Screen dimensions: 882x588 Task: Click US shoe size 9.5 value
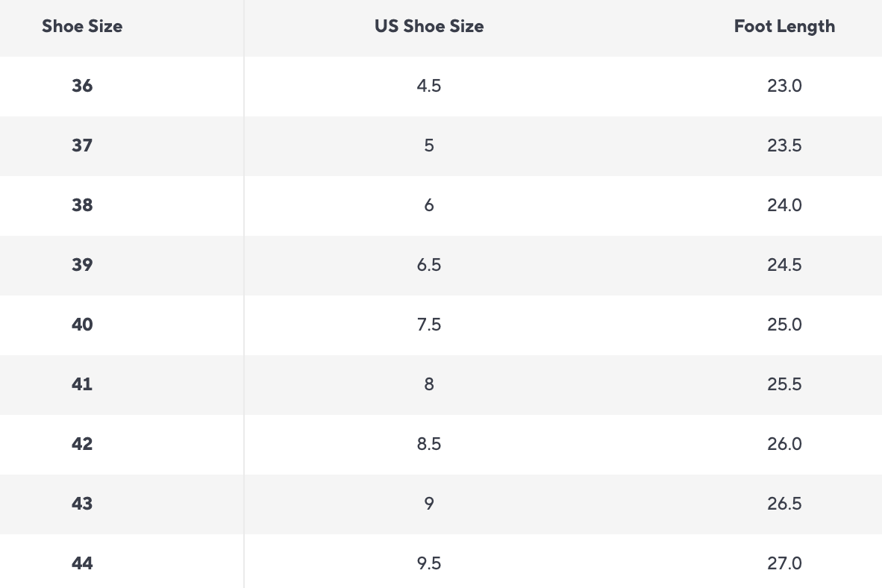pos(429,563)
